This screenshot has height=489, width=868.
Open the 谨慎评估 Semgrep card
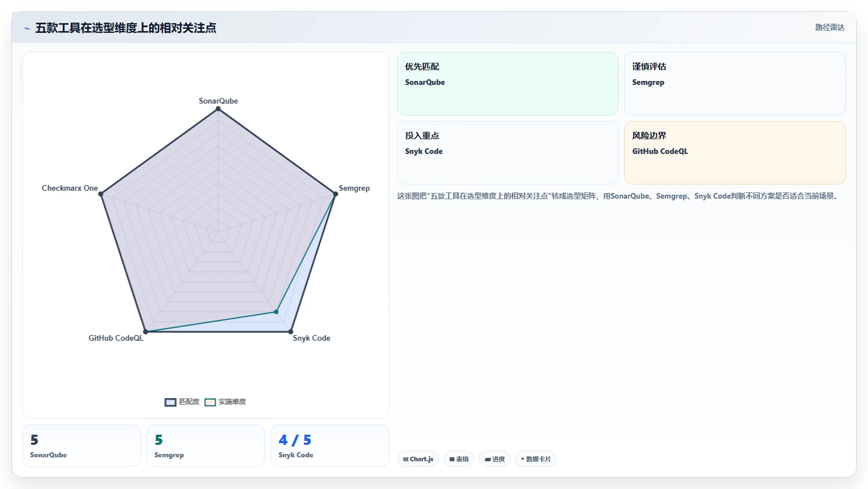[x=734, y=84]
